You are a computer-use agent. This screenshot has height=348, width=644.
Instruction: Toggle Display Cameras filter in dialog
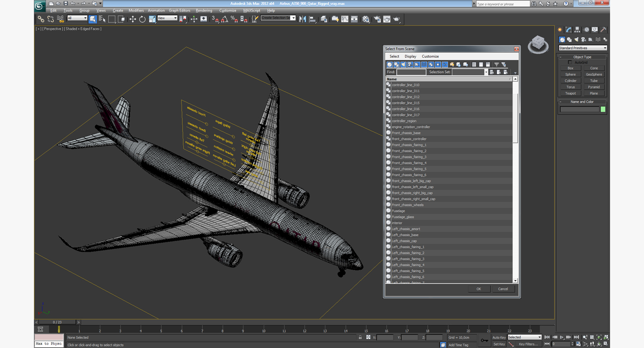410,64
